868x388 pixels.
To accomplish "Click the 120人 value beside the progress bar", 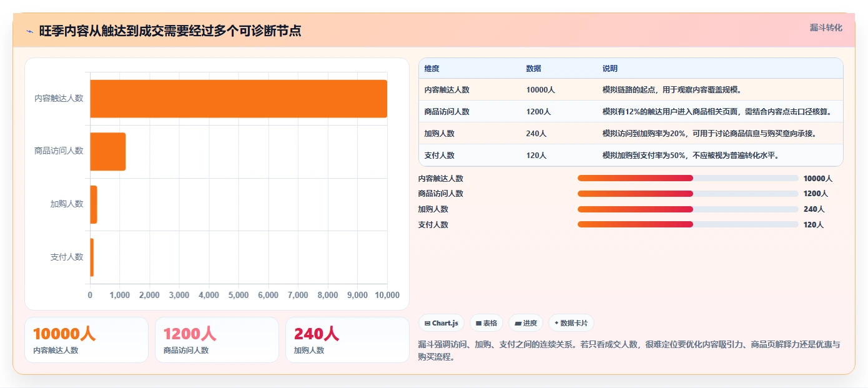I will (814, 225).
